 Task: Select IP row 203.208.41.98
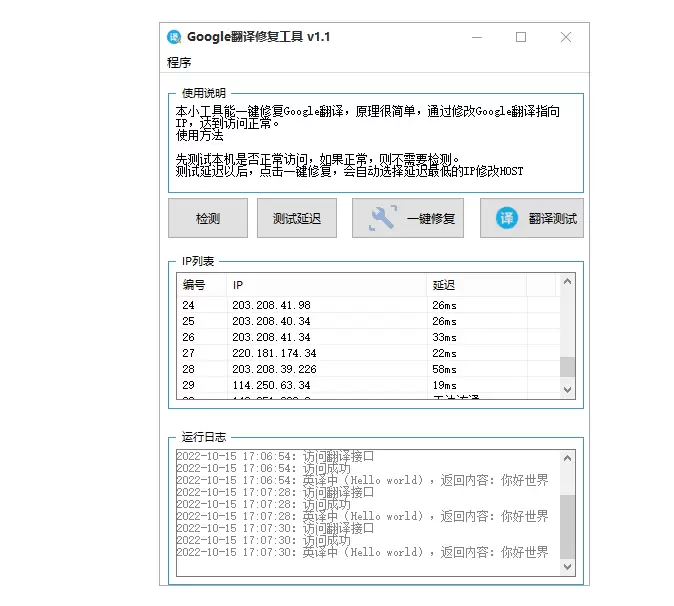pyautogui.click(x=368, y=305)
